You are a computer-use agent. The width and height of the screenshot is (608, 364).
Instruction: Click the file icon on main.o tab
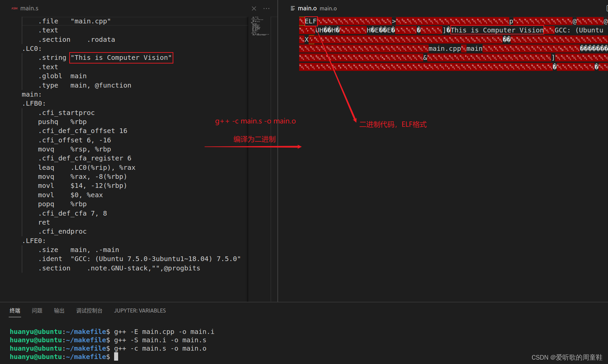[292, 8]
